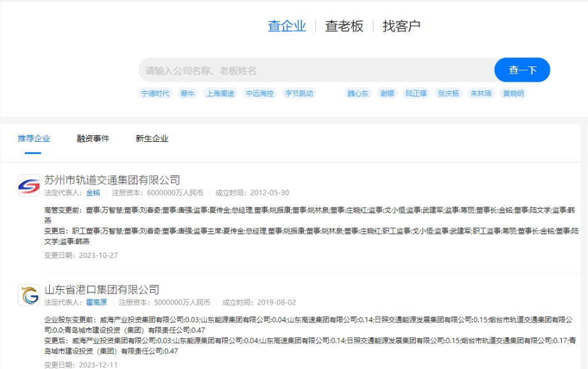Viewport: 588px width, 369px height.
Task: Open 苏州市轨道交通集团有限公司 company title
Action: [x=112, y=180]
